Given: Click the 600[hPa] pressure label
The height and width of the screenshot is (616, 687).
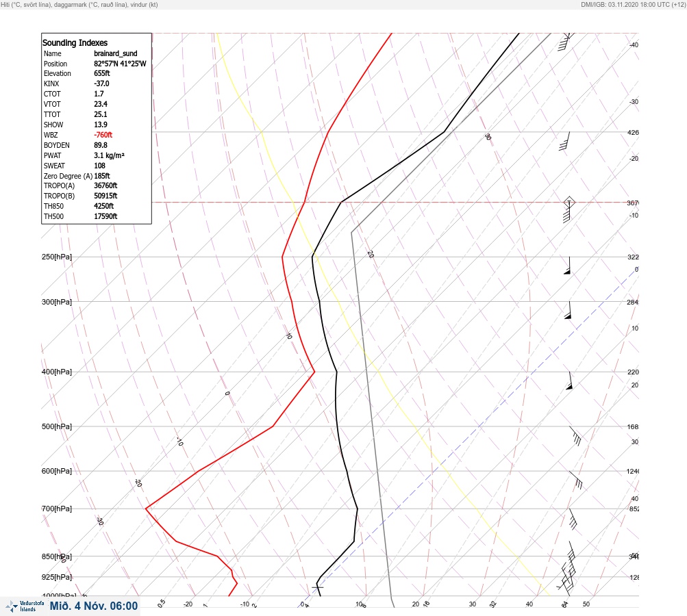Looking at the screenshot, I should point(57,471).
